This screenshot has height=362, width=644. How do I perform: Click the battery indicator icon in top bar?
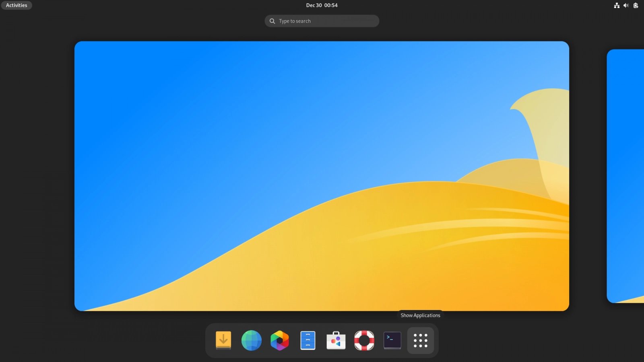[636, 5]
